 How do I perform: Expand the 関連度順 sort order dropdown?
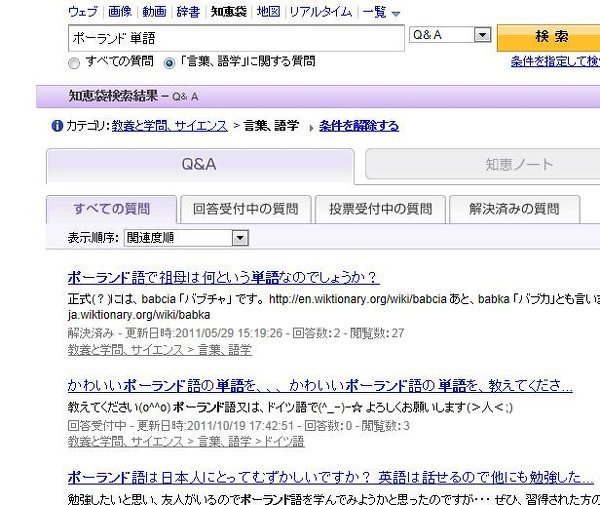(x=239, y=238)
